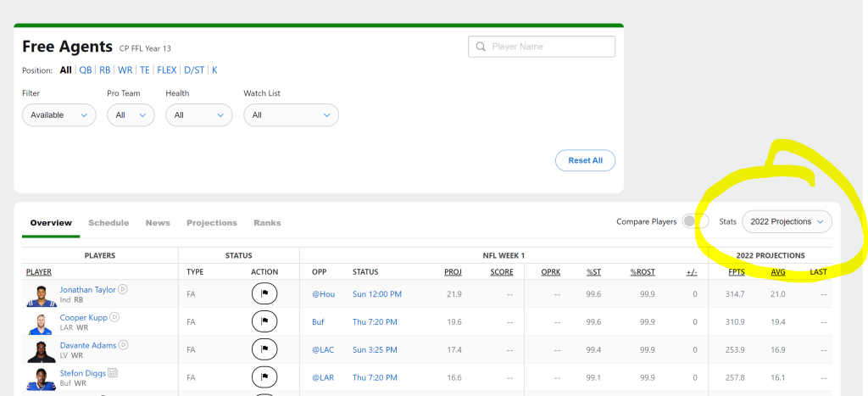Filter position by QB link

click(86, 70)
